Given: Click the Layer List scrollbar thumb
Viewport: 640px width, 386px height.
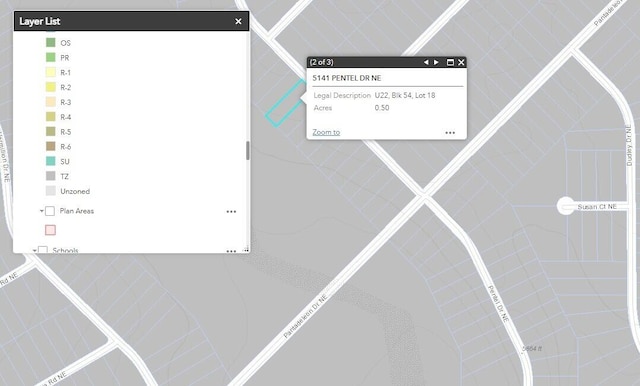Looking at the screenshot, I should (x=247, y=151).
